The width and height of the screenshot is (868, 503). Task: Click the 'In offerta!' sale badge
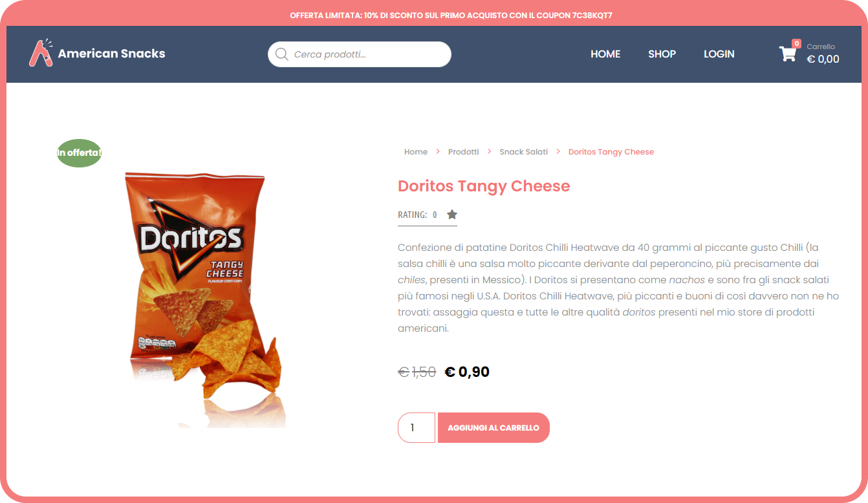click(x=79, y=153)
